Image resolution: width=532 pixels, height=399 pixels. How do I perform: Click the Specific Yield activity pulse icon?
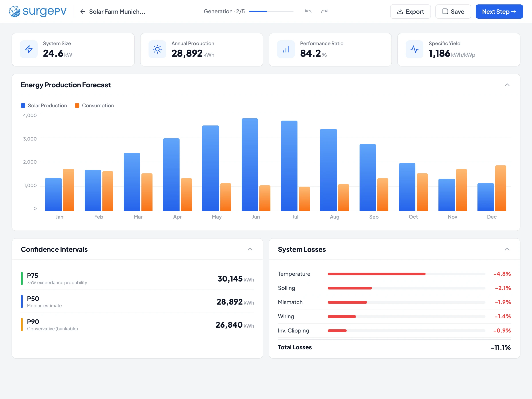pos(414,49)
